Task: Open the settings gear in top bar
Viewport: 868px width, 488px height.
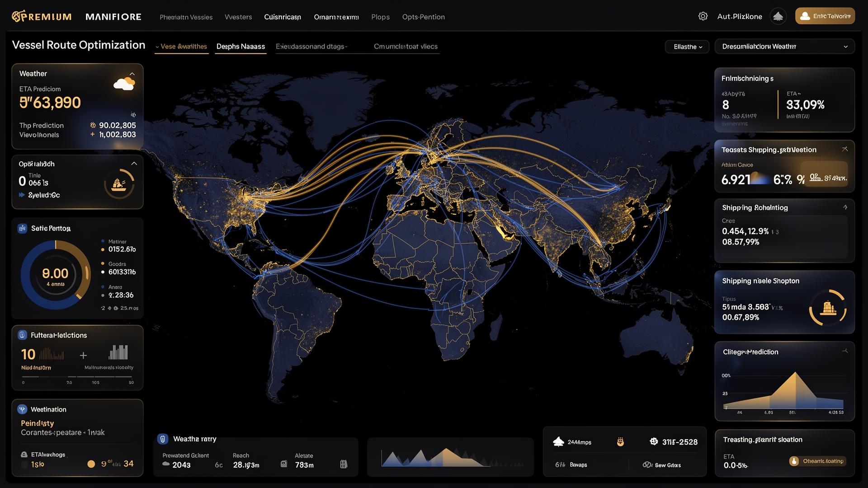Action: (x=703, y=16)
